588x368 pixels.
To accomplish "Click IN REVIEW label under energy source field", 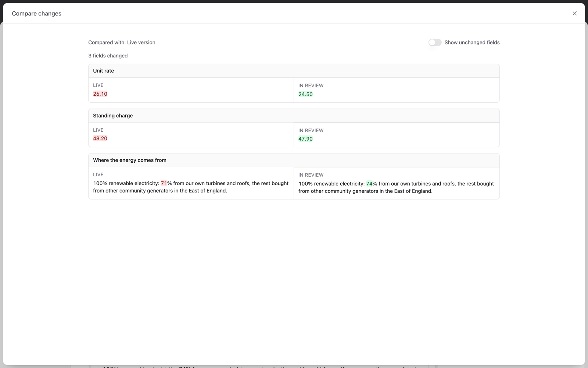I will click(311, 175).
